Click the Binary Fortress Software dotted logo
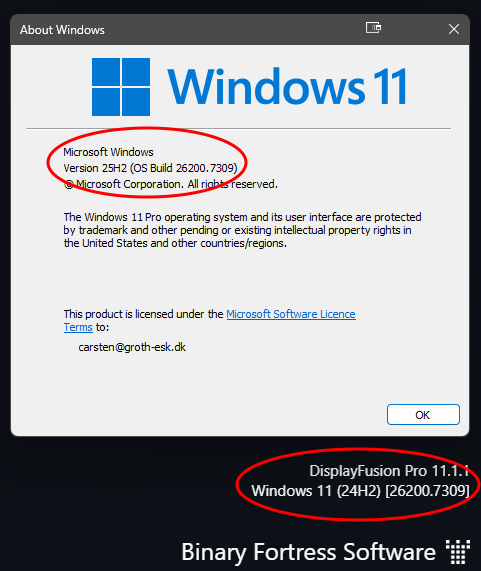Screen dimensions: 481x571 click(x=458, y=552)
